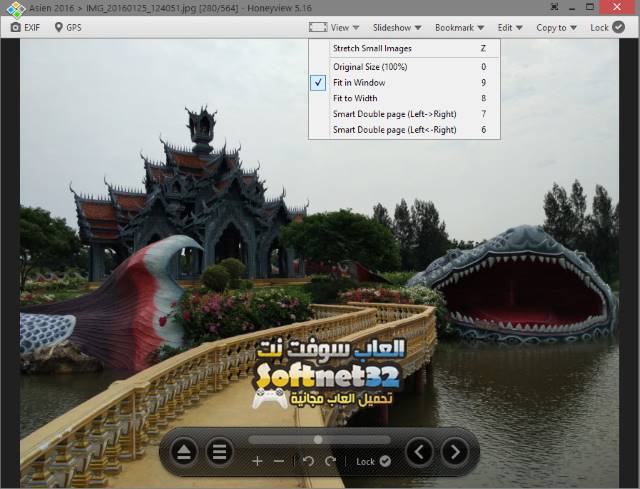Maximize the Honeyview window
The image size is (640, 489).
tap(590, 7)
